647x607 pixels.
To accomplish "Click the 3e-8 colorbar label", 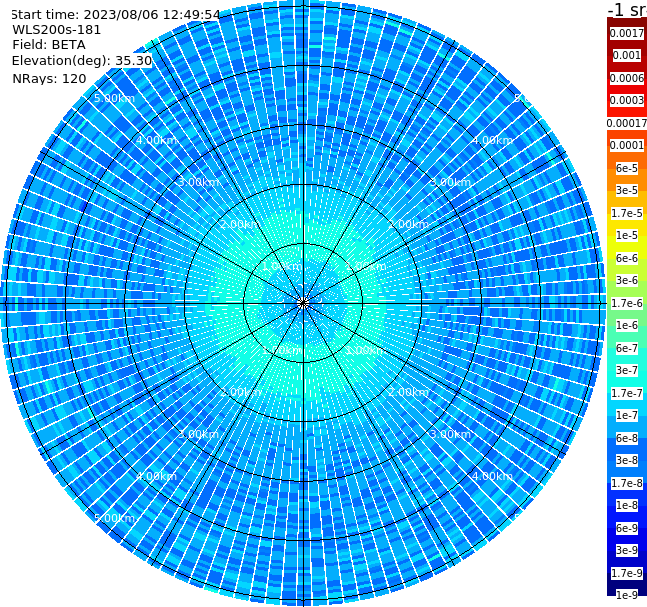I will [x=627, y=460].
